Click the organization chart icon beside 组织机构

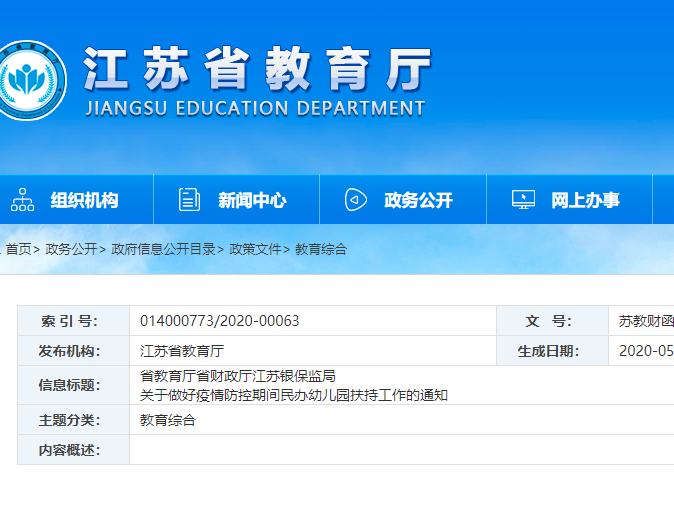(22, 199)
